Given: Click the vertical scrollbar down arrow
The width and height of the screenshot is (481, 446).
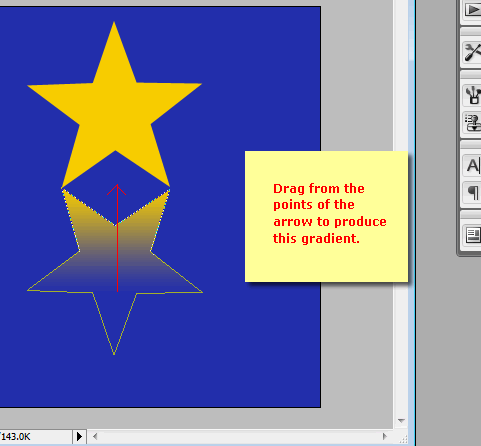Looking at the screenshot, I should click(x=401, y=421).
